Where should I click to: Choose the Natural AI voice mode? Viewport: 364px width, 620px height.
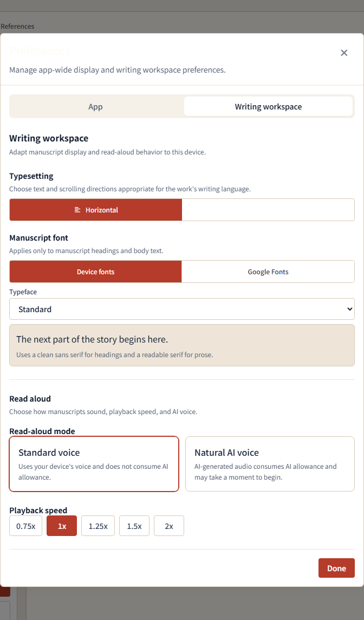(270, 464)
